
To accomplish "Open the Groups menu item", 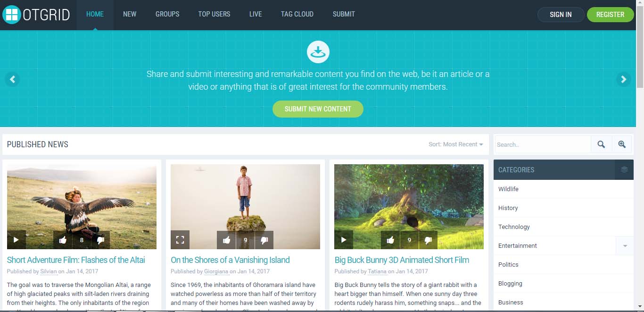I will pyautogui.click(x=167, y=14).
